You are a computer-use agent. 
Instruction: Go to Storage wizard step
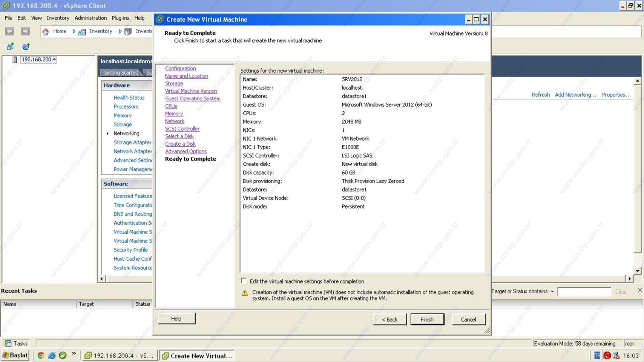coord(174,83)
